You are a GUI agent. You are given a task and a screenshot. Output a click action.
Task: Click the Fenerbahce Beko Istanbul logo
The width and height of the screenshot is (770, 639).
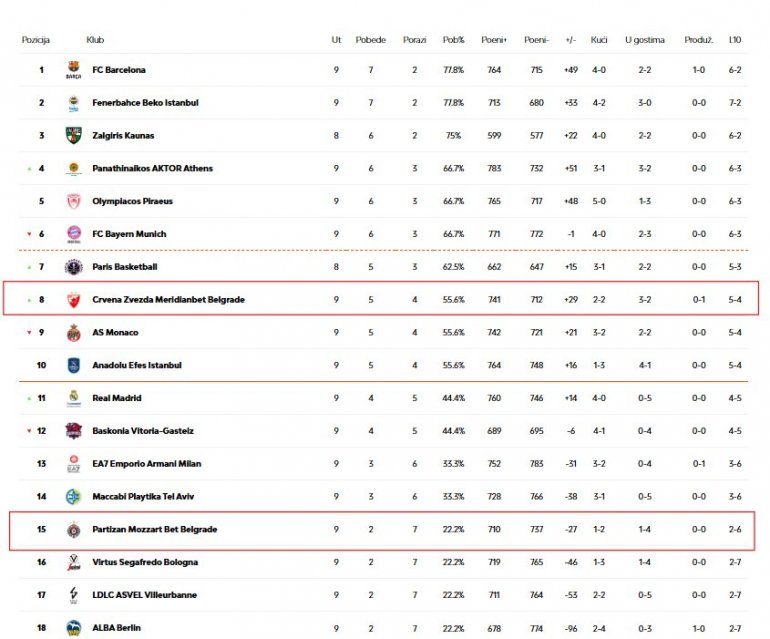[73, 103]
